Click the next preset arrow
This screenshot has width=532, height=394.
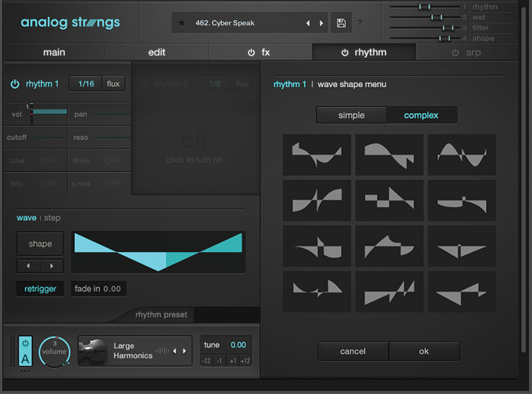click(x=321, y=23)
